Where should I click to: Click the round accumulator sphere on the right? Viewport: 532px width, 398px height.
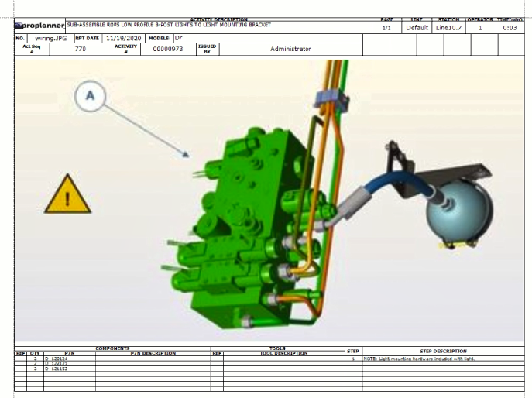pos(455,212)
